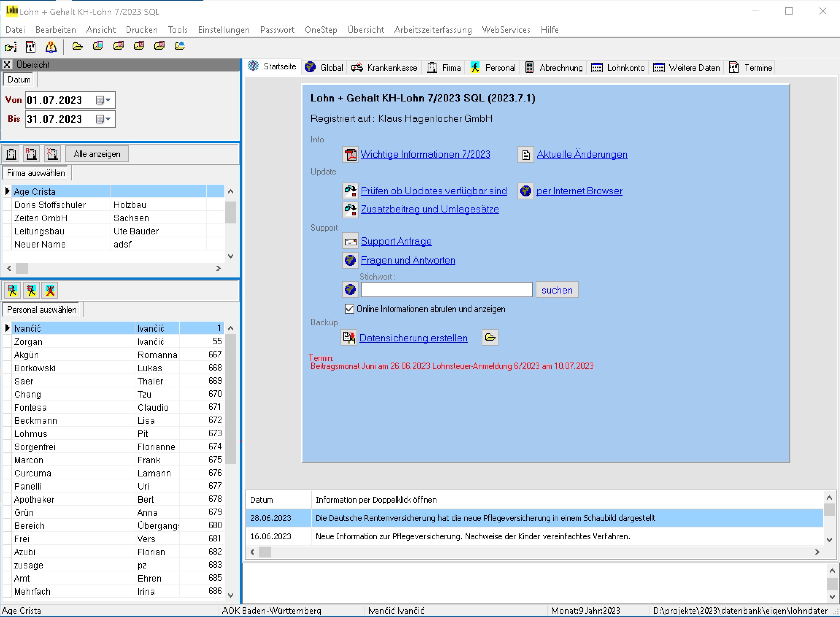
Task: Click globe icon beside per Internet Browser
Action: pos(526,191)
